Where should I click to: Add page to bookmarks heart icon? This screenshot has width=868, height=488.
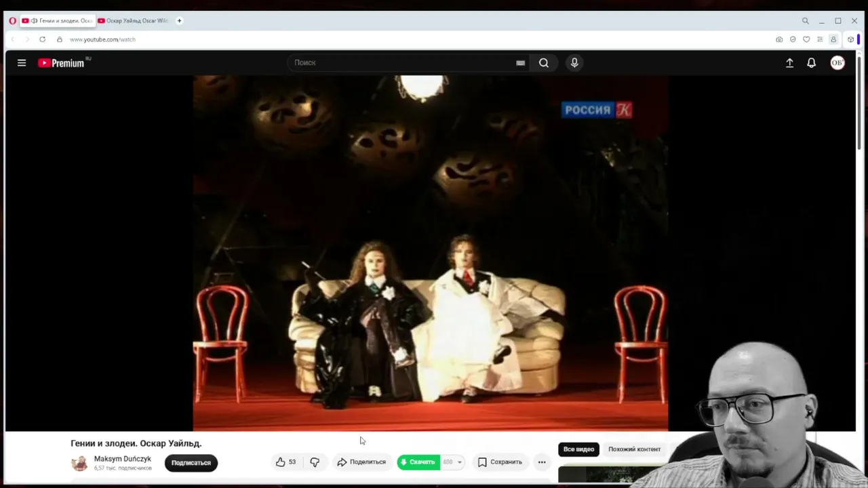click(806, 39)
